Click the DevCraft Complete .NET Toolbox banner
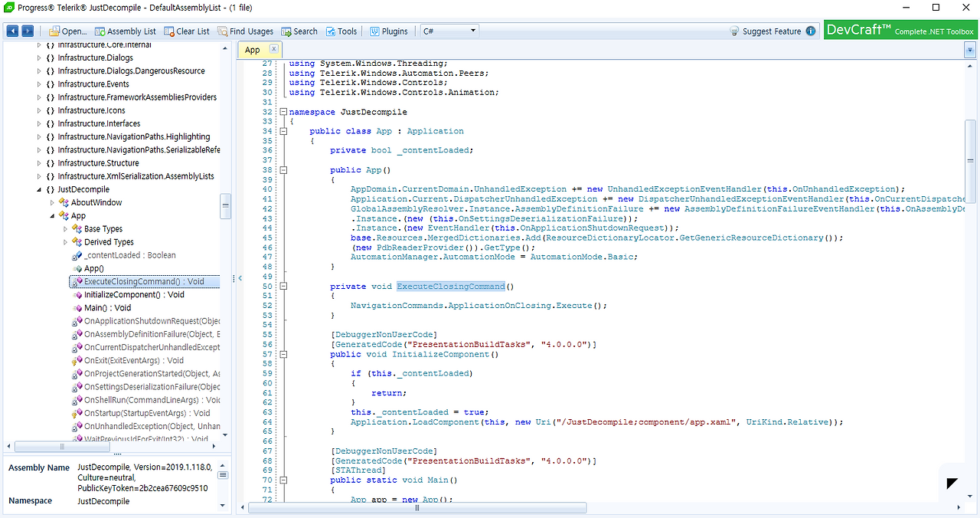980x518 pixels. (x=901, y=31)
